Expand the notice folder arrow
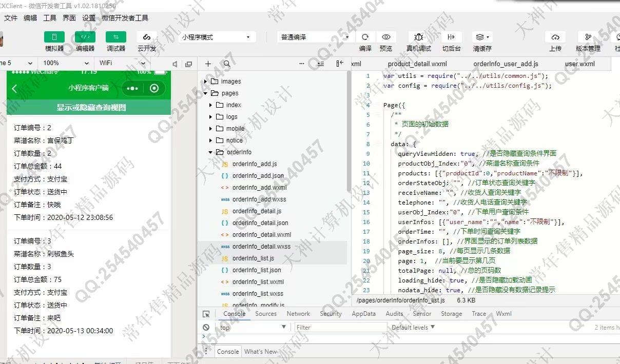Viewport: 620px width, 364px height. pos(210,140)
